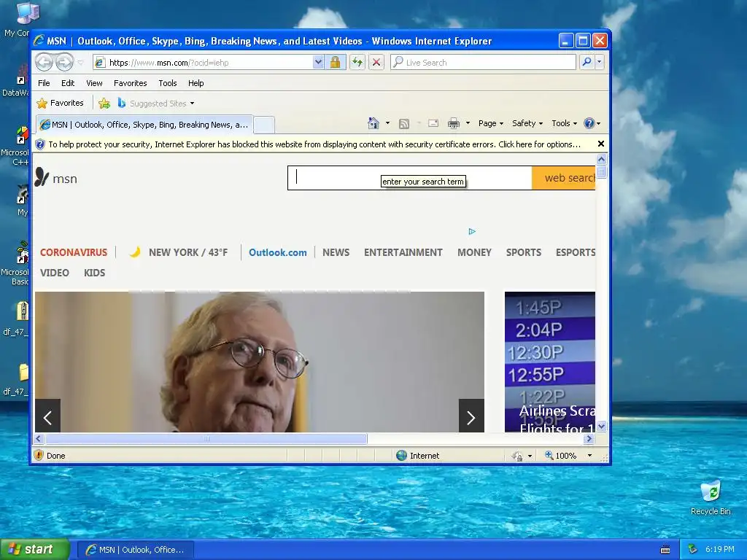Viewport: 747px width, 560px height.
Task: Click the MSN web search text field
Action: point(410,178)
